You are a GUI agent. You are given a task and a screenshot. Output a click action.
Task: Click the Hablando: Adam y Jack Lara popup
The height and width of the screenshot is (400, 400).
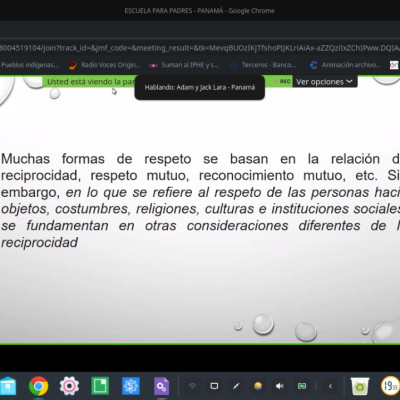(200, 88)
